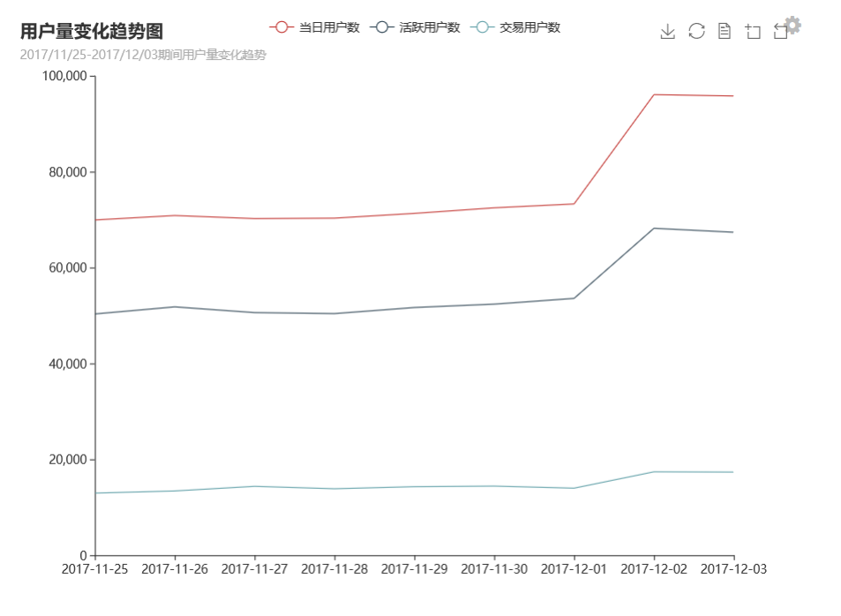Click the 100,000 y-axis label
Image resolution: width=841 pixels, height=616 pixels.
pyautogui.click(x=64, y=76)
